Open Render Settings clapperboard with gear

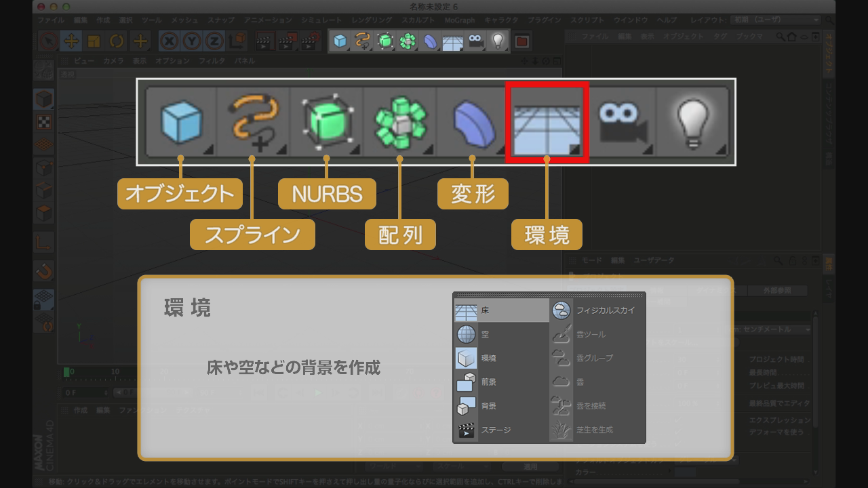pyautogui.click(x=311, y=42)
